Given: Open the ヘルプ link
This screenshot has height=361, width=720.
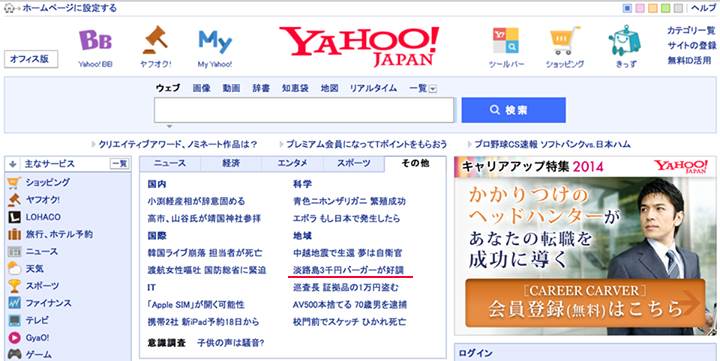Looking at the screenshot, I should coord(703,8).
